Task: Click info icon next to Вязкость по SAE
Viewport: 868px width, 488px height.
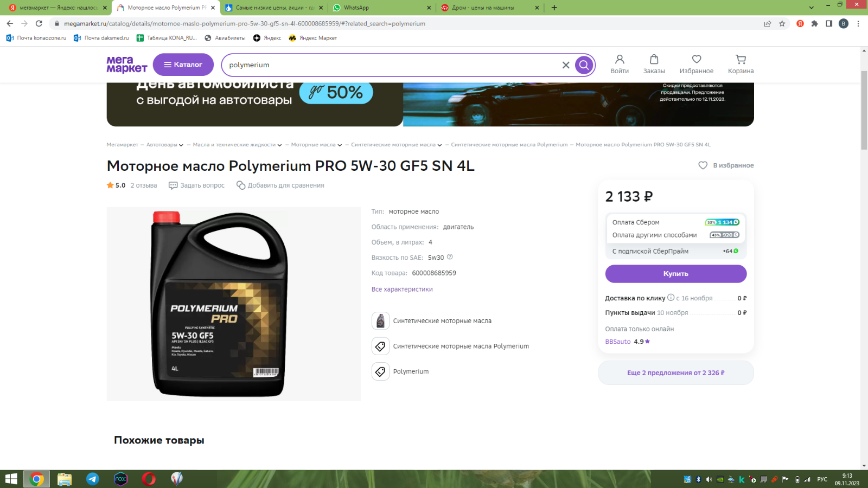Action: [x=450, y=257]
